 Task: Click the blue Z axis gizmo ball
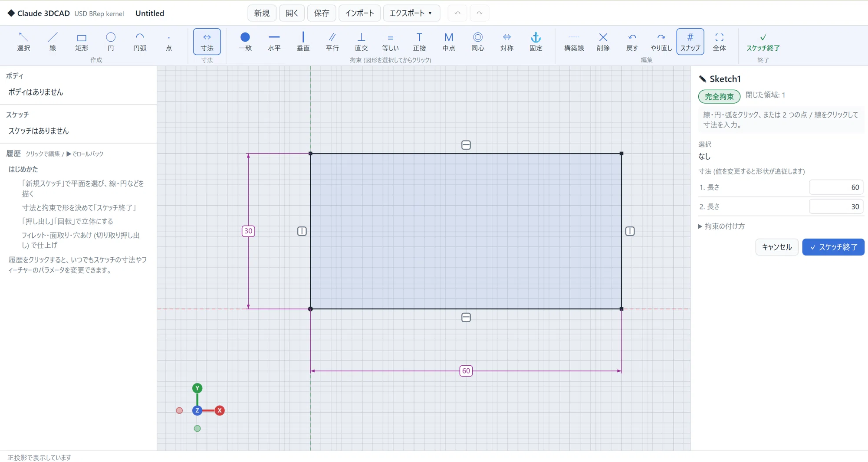coord(197,410)
